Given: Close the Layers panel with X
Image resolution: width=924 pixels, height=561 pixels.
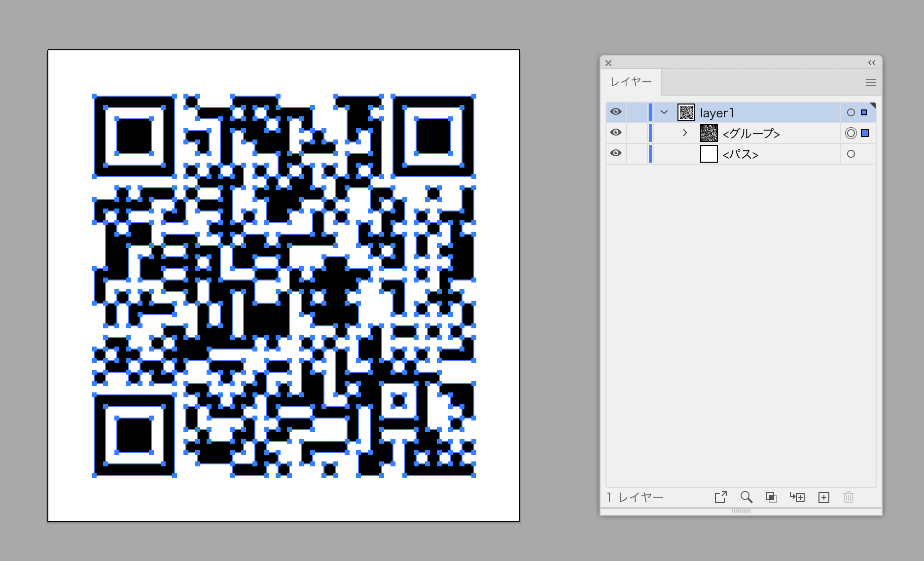Looking at the screenshot, I should click(x=608, y=63).
